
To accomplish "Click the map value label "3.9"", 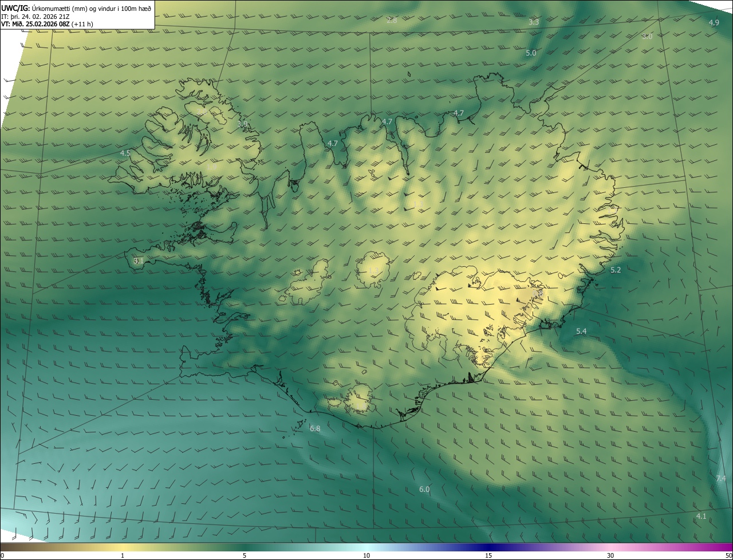I will pos(242,124).
